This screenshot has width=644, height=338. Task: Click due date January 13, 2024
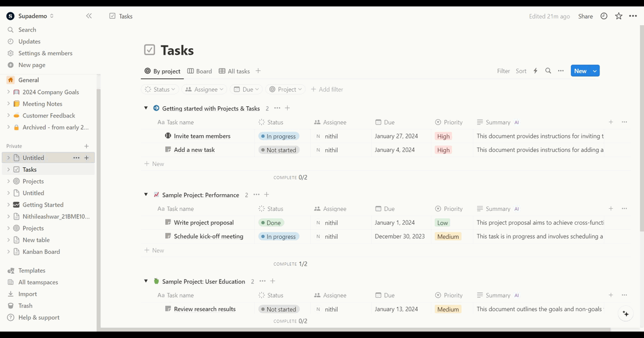pyautogui.click(x=397, y=309)
